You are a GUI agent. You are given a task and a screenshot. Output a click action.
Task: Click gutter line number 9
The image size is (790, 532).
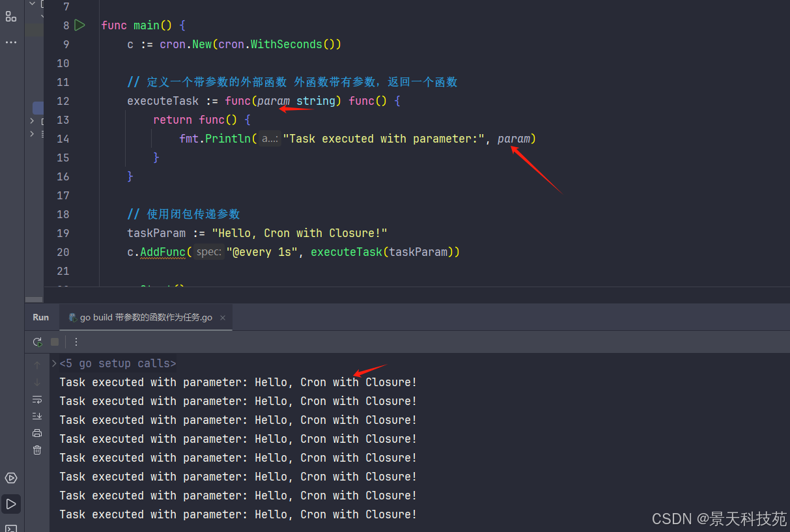(x=66, y=44)
